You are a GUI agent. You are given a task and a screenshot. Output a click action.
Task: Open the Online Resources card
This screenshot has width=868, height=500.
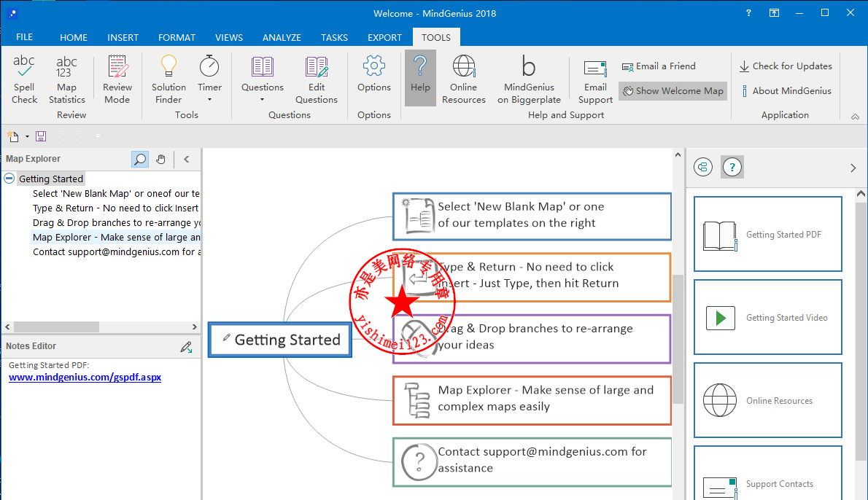click(768, 400)
